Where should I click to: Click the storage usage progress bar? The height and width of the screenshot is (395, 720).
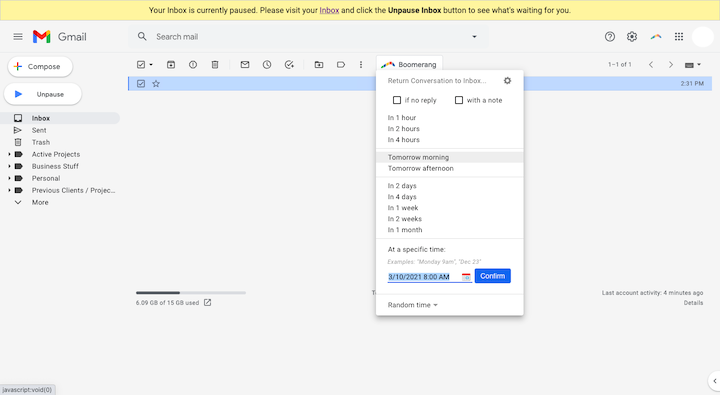click(x=191, y=293)
